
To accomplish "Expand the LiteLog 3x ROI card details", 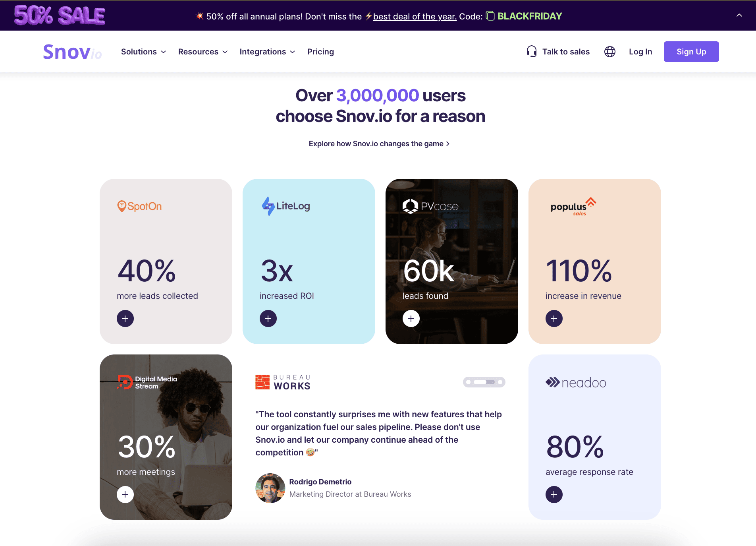I will [x=268, y=318].
